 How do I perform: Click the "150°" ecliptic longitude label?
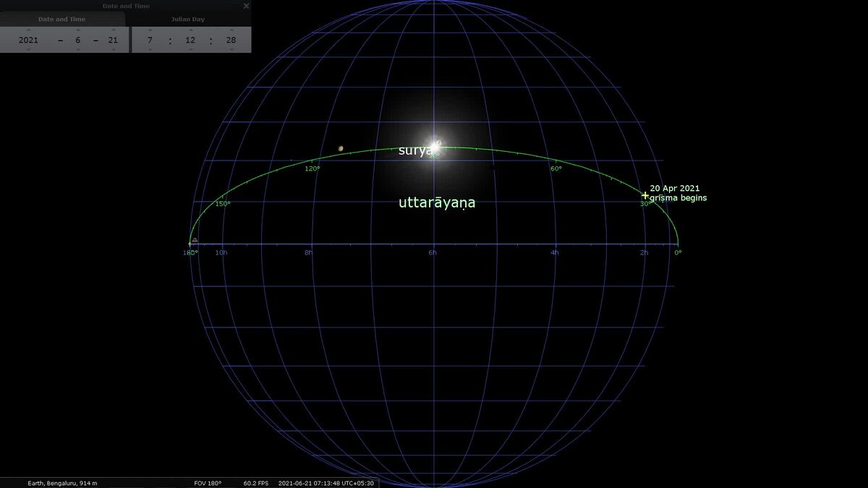(x=223, y=204)
